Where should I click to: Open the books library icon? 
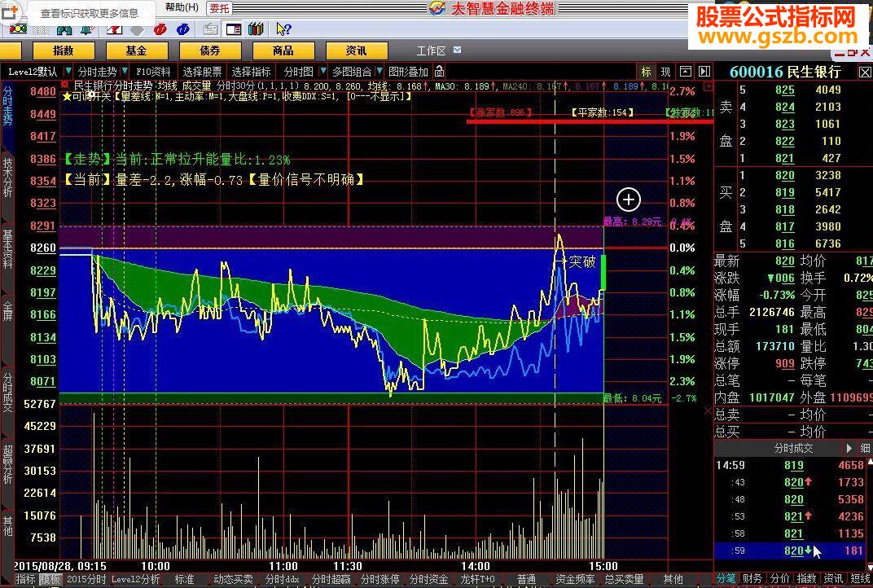click(256, 29)
